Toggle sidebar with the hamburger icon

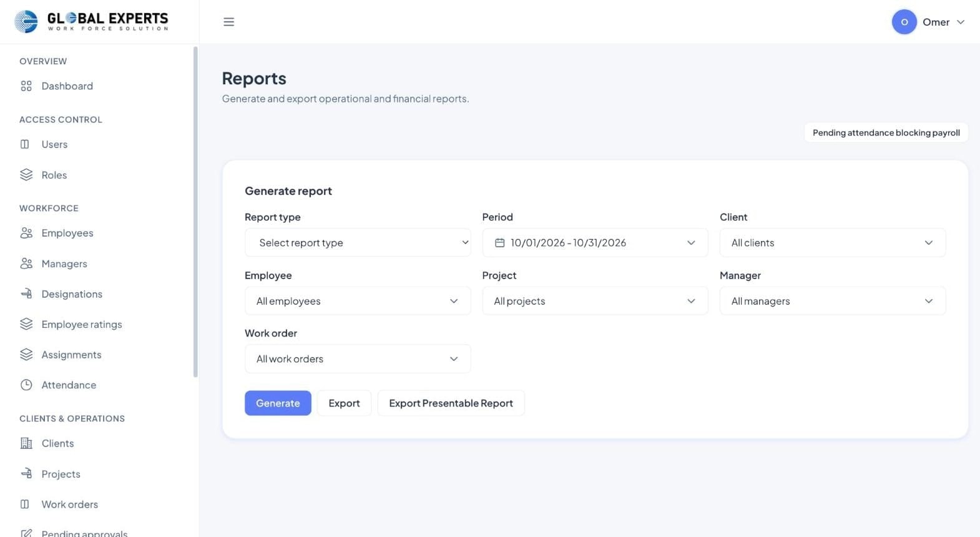[x=229, y=22]
